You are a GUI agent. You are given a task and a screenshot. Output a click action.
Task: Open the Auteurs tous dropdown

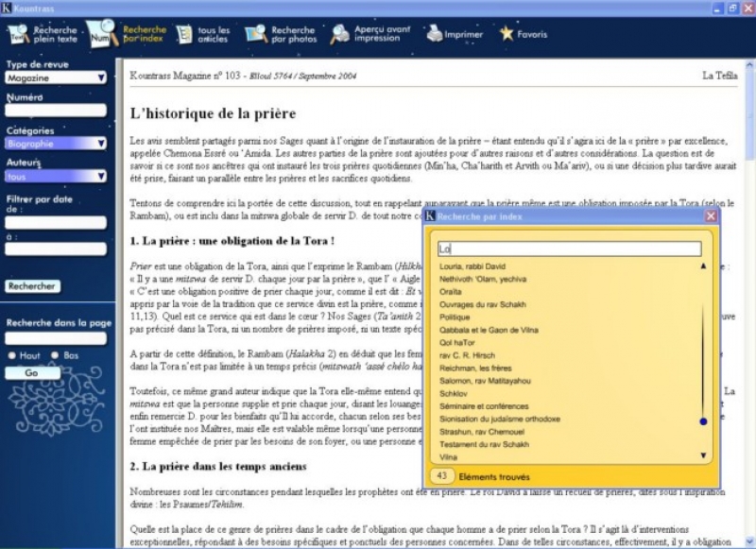click(56, 177)
